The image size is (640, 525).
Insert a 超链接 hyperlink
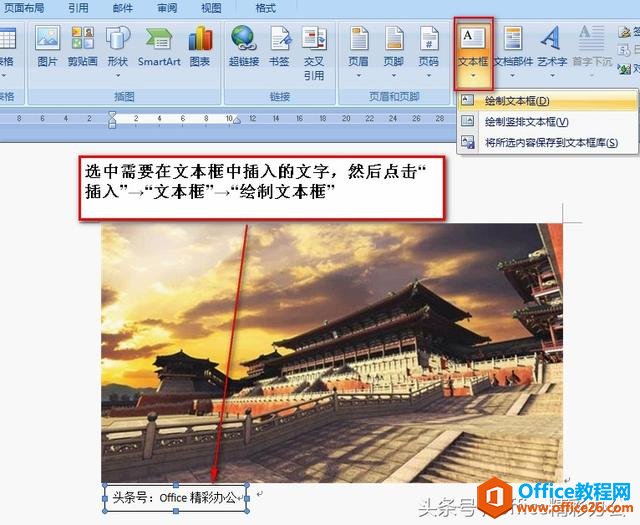(244, 46)
